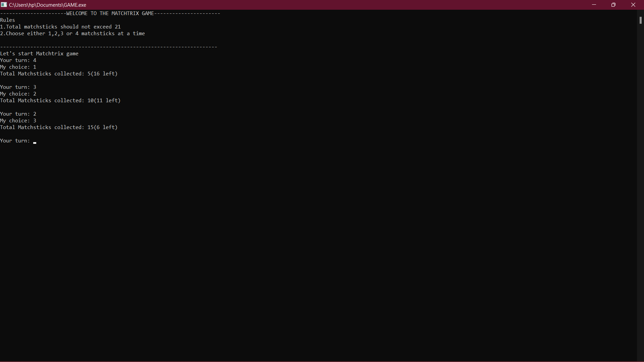Click the 'WELCOME TO THE MATCHTRIX GAME' header

(110, 13)
